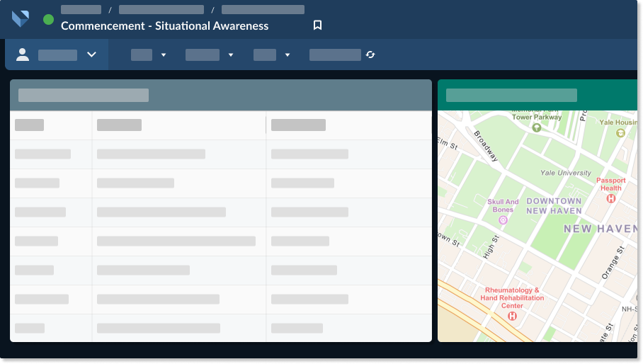Screen dimensions: 643x364
Task: Click the refresh sync icon
Action: click(370, 55)
